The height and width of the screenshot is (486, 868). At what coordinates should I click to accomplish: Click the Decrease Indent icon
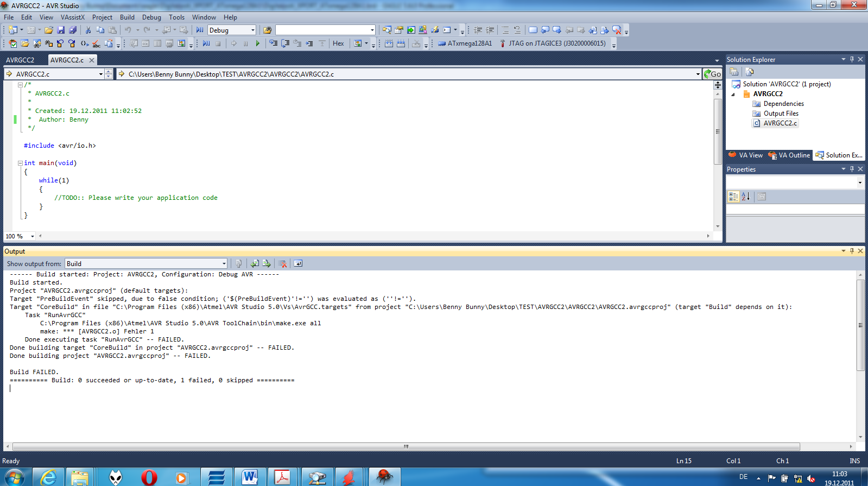click(x=478, y=30)
